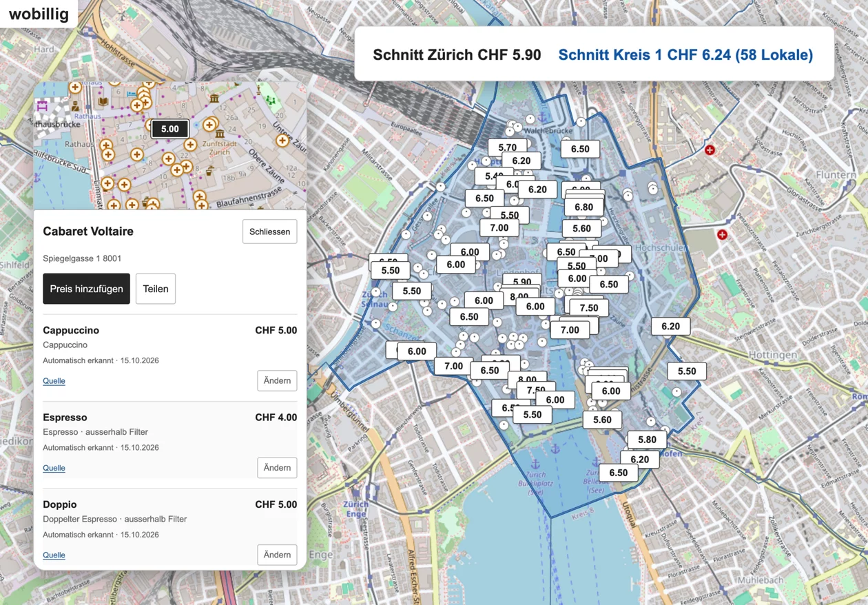Screen dimensions: 868x605
Task: Click the museum icon above Zunftstadt Zürich
Action: 220,134
